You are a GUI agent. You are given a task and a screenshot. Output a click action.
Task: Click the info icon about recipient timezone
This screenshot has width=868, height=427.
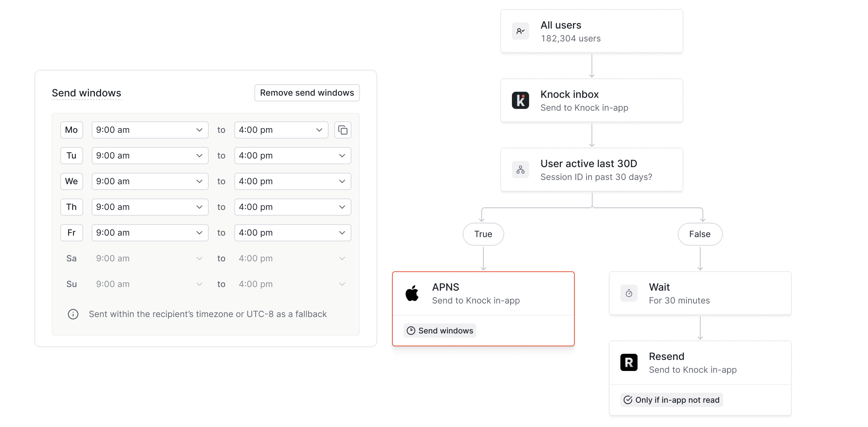(x=73, y=314)
